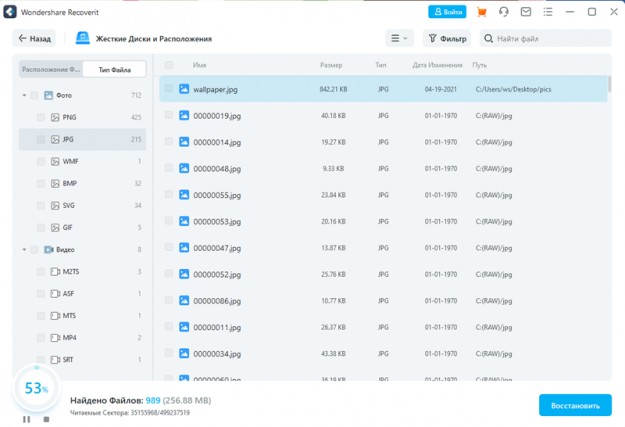Tick the checkbox for wallpaper.jpg

pos(169,89)
